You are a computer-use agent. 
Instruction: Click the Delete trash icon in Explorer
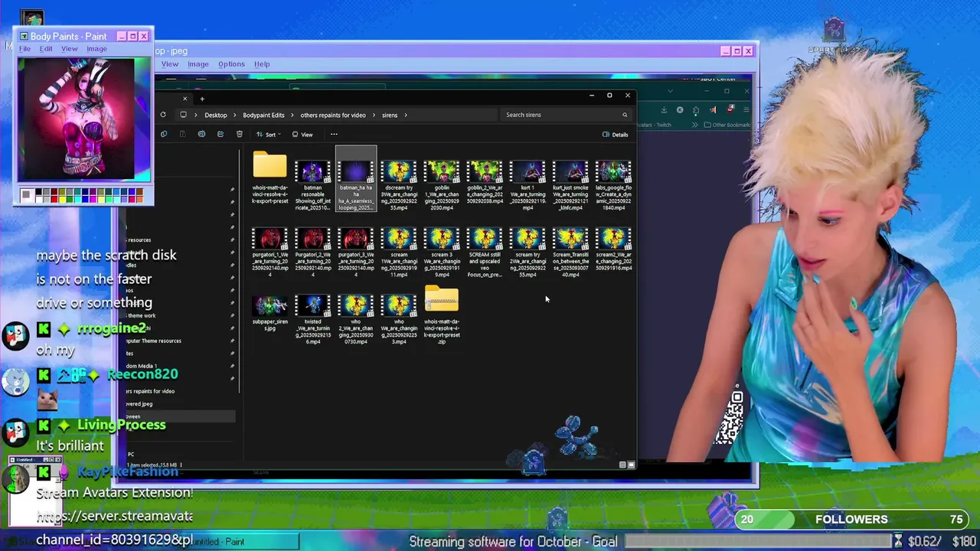click(239, 134)
